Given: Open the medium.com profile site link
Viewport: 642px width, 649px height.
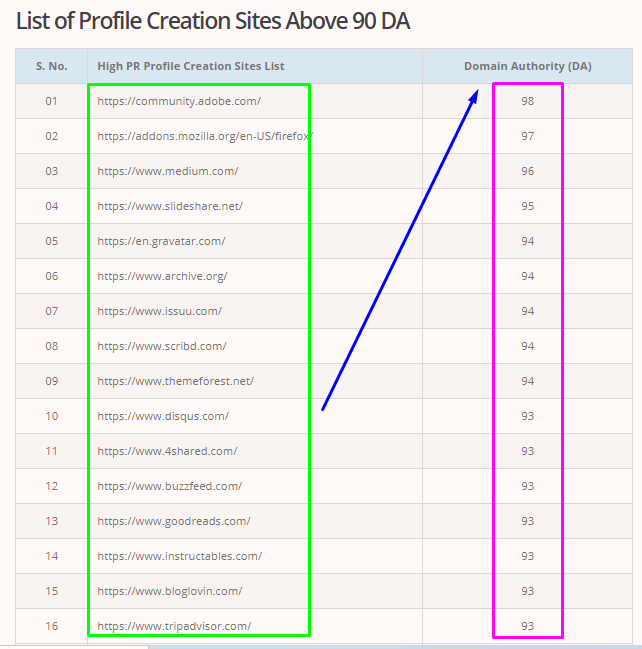Looking at the screenshot, I should tap(168, 171).
